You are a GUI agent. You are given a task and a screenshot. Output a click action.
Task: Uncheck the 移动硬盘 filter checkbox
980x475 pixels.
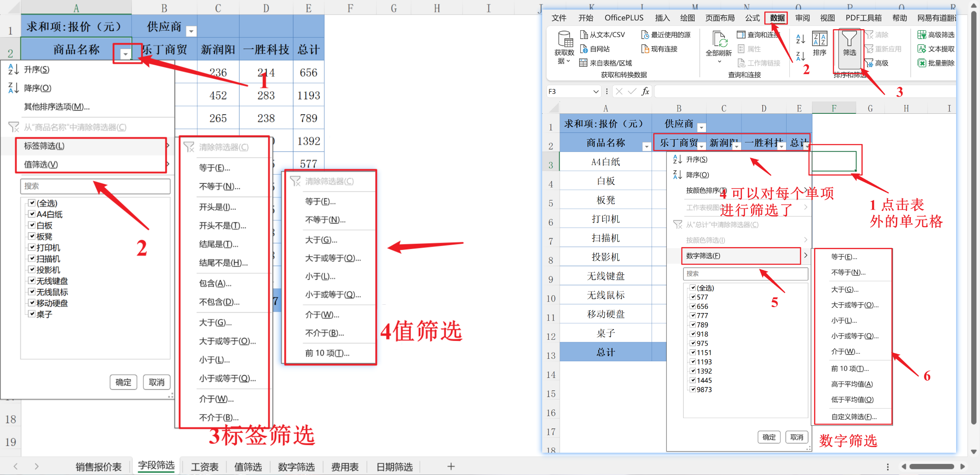click(x=32, y=303)
